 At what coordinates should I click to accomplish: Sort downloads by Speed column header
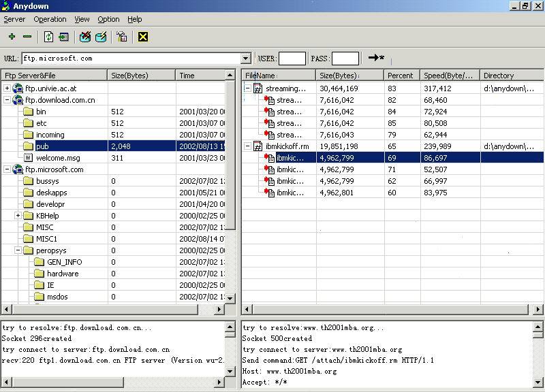click(x=450, y=76)
